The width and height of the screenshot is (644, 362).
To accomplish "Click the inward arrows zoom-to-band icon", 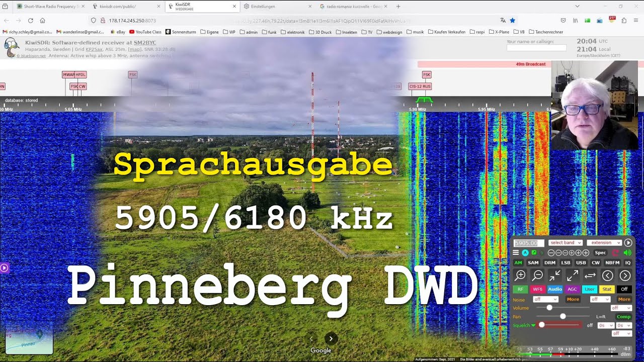I will 555,276.
